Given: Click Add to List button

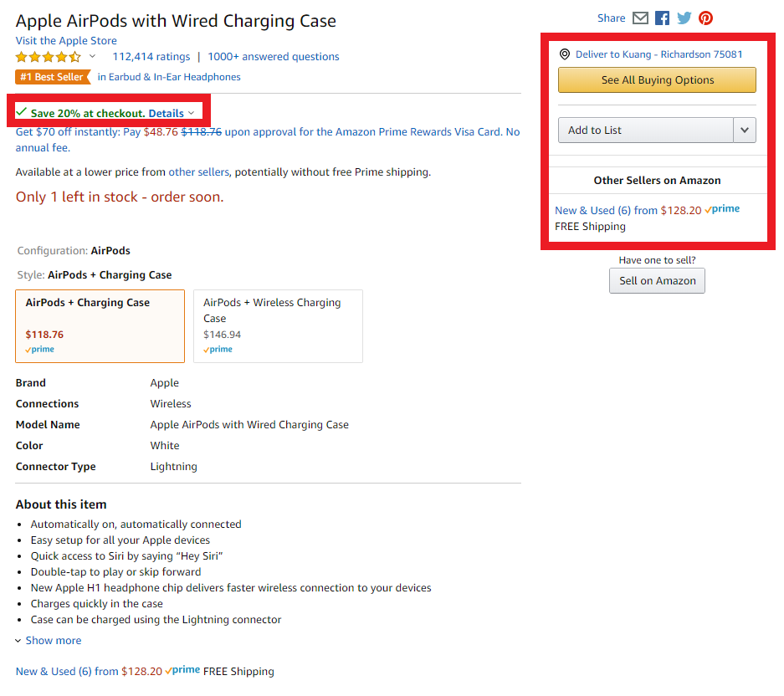Looking at the screenshot, I should click(x=645, y=130).
